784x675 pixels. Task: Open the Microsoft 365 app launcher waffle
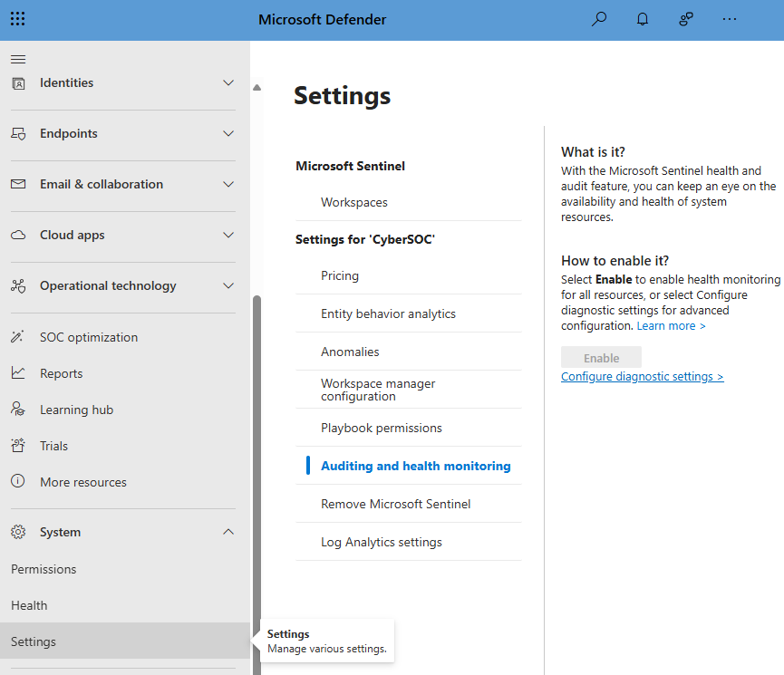click(17, 18)
